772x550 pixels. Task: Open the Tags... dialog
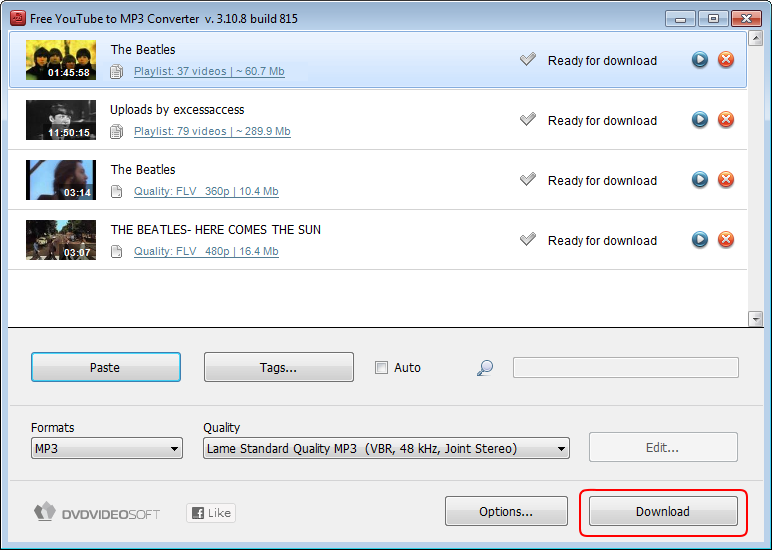[279, 367]
